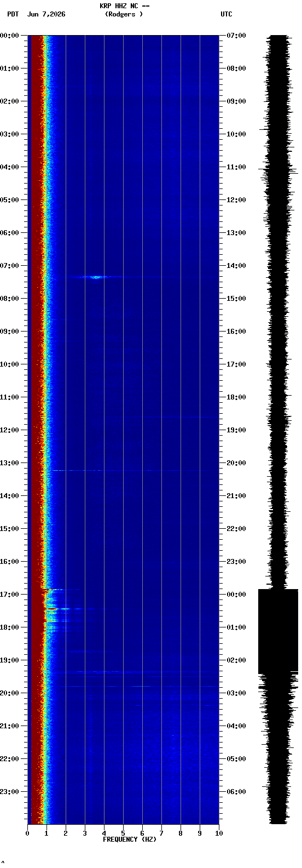This screenshot has height=868, width=302.
Task: Click the 10 tick on the frequency axis
Action: [219, 833]
